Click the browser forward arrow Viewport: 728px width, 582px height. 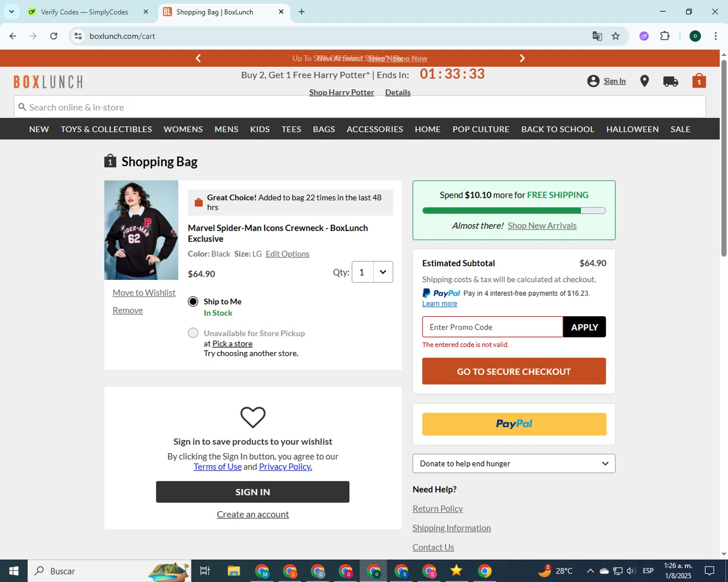pos(33,36)
